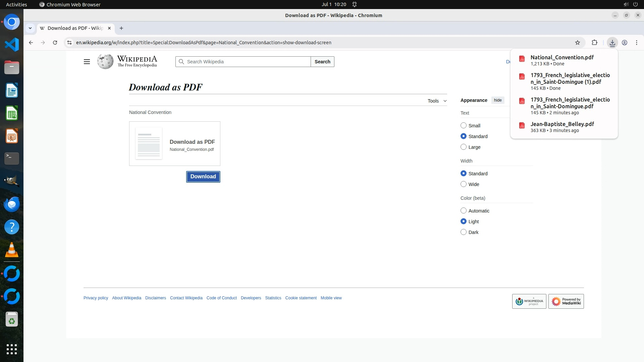Launch Visual Studio Code from the dock
The height and width of the screenshot is (362, 644).
click(x=12, y=45)
